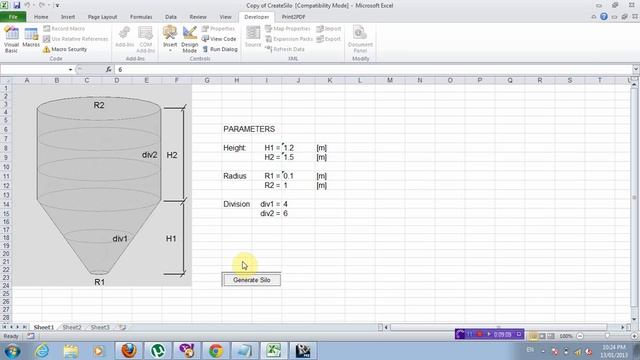Screen dimensions: 640x360
Task: Toggle Use Relative References
Action: pos(76,39)
